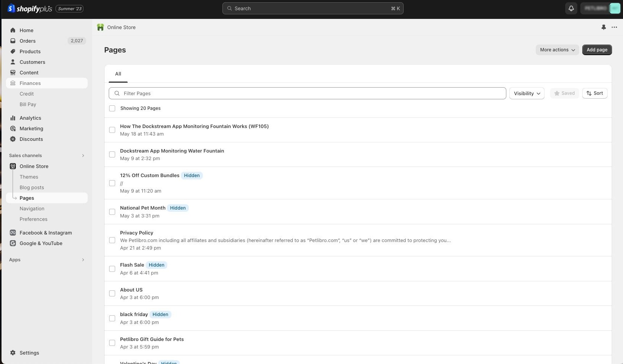This screenshot has height=364, width=623.
Task: Click the Products tag icon
Action: pyautogui.click(x=13, y=51)
